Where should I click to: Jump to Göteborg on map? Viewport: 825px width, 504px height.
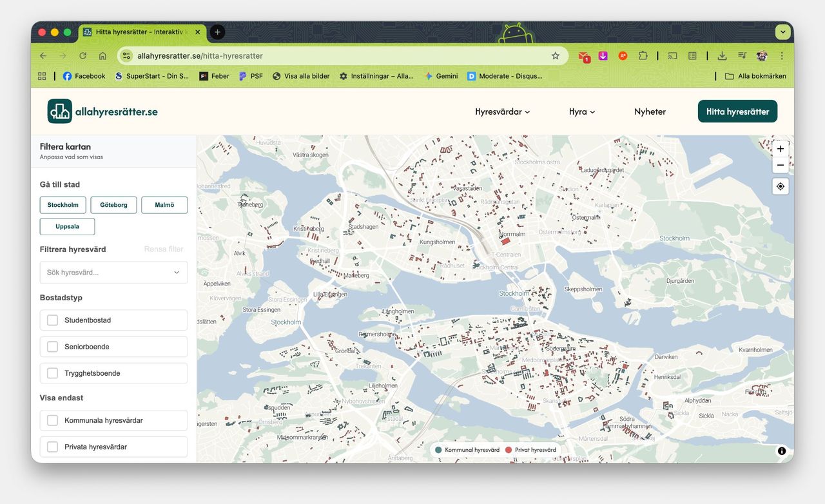(113, 205)
